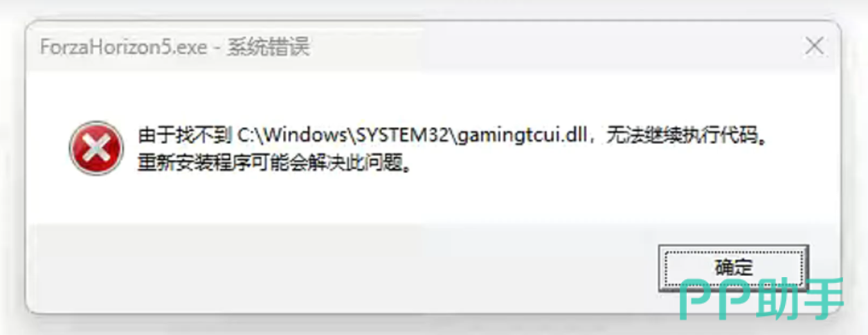This screenshot has width=868, height=335.
Task: Click the C: drive letter in path
Action: [x=245, y=137]
